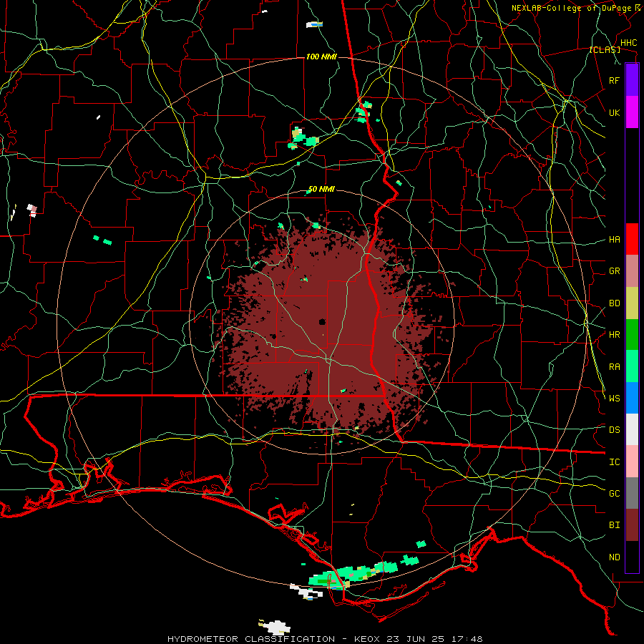Click the RA legend label
The image size is (644, 644).
click(614, 367)
